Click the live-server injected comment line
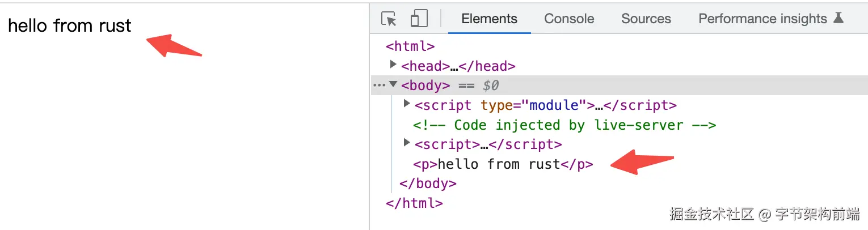 pos(564,125)
